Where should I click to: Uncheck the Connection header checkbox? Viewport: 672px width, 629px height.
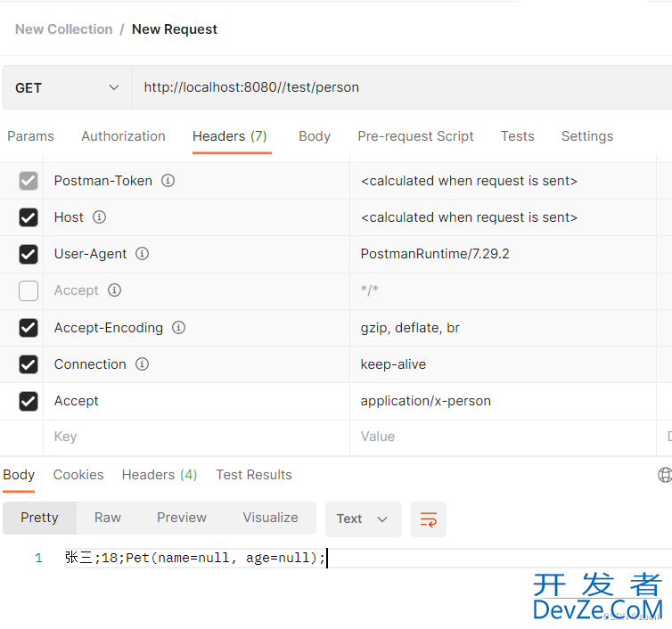click(x=29, y=364)
